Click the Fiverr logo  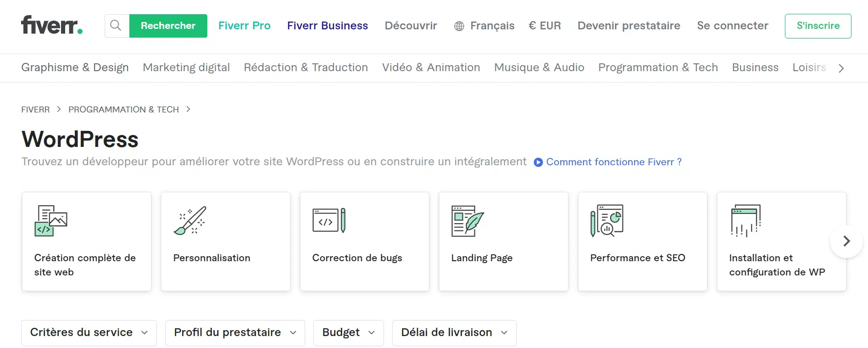click(51, 26)
